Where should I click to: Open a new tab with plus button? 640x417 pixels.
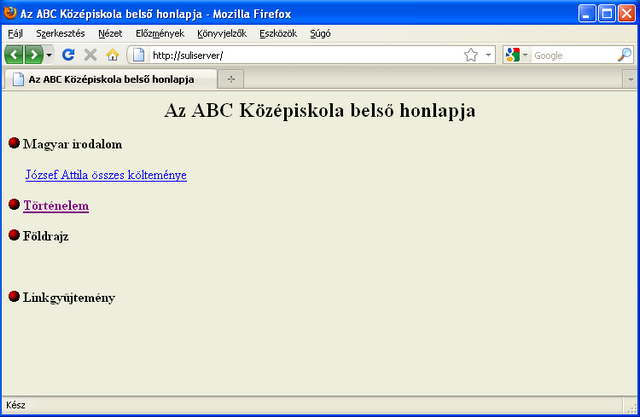[231, 79]
